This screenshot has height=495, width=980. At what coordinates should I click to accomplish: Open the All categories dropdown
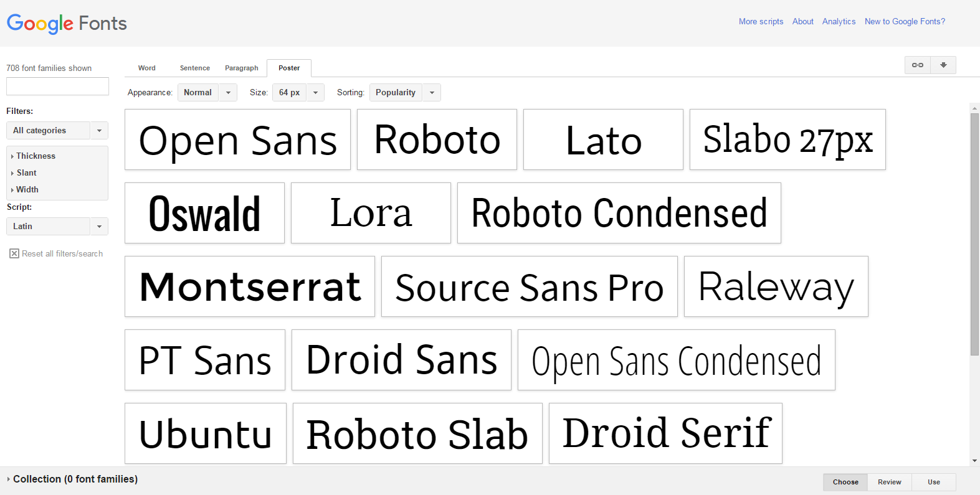click(x=57, y=131)
